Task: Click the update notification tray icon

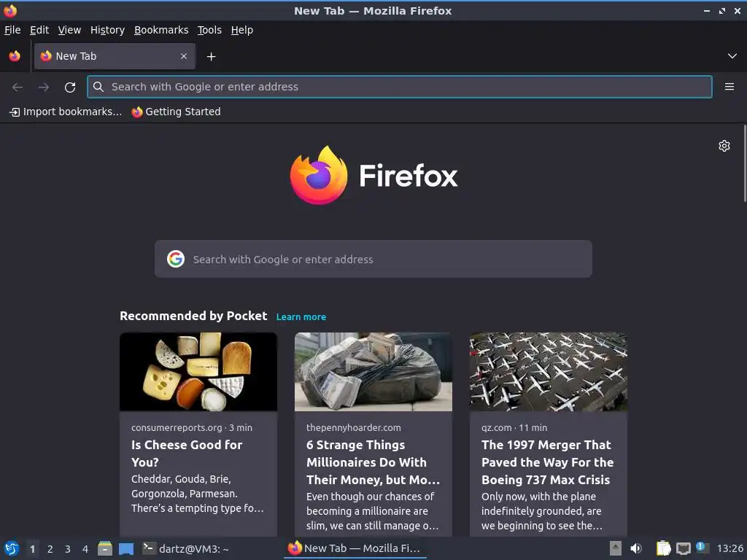Action: 703,548
